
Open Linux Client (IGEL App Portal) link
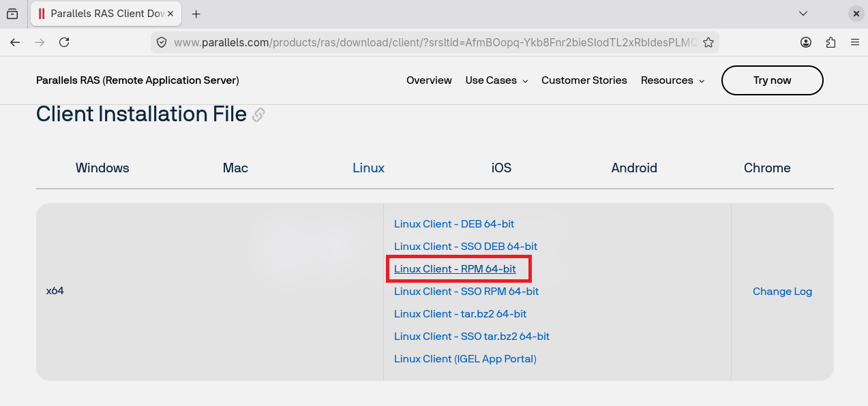(465, 359)
